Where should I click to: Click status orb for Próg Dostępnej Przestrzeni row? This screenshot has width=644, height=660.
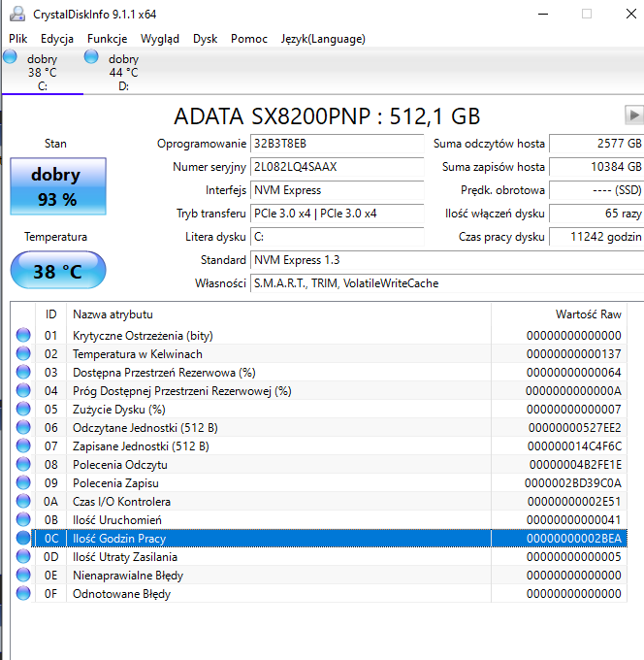pos(23,391)
